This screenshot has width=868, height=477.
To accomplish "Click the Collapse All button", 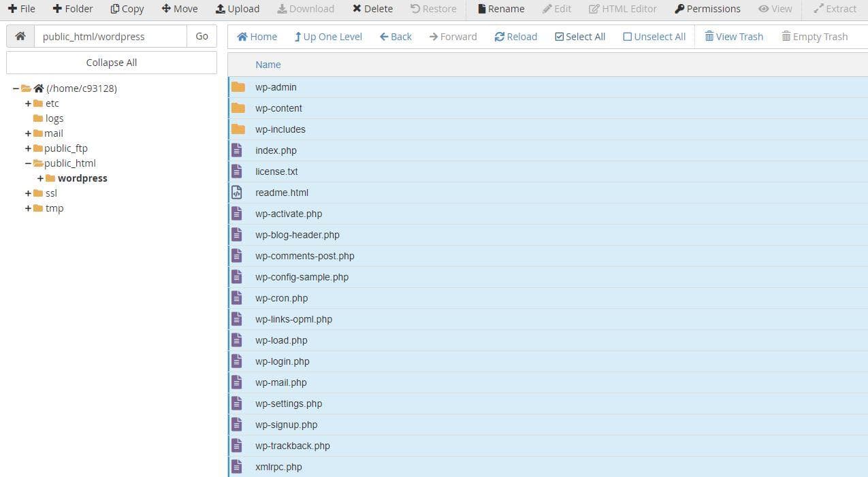I will 112,63.
